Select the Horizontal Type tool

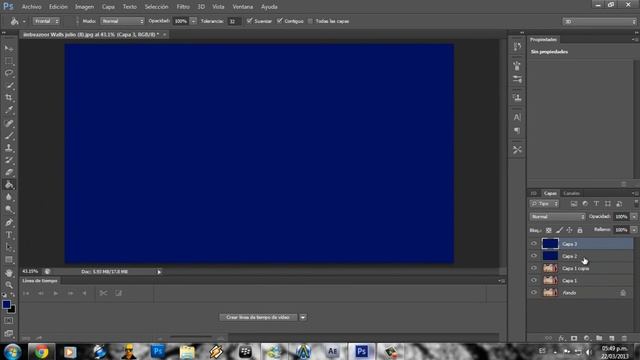pos(9,235)
